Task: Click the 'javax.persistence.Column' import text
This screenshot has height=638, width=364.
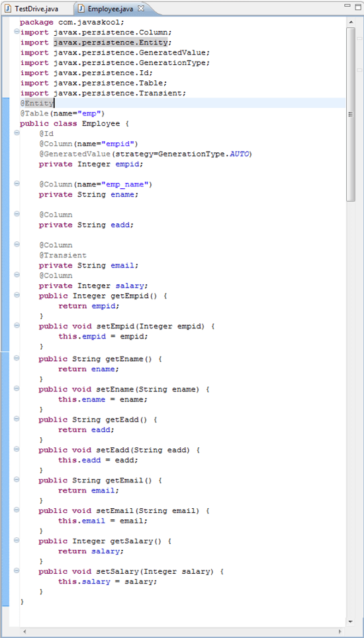Action: tap(113, 32)
